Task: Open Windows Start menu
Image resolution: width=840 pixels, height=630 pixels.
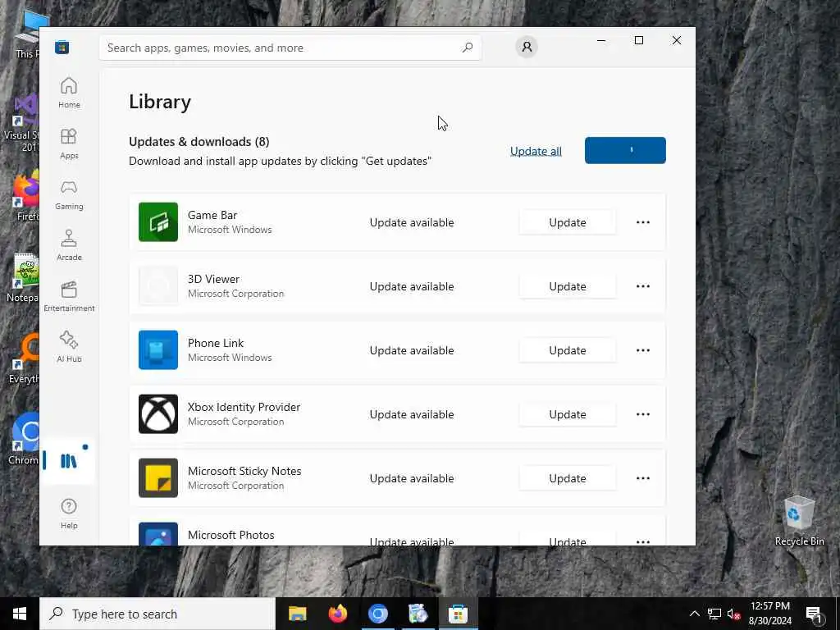Action: pyautogui.click(x=20, y=614)
